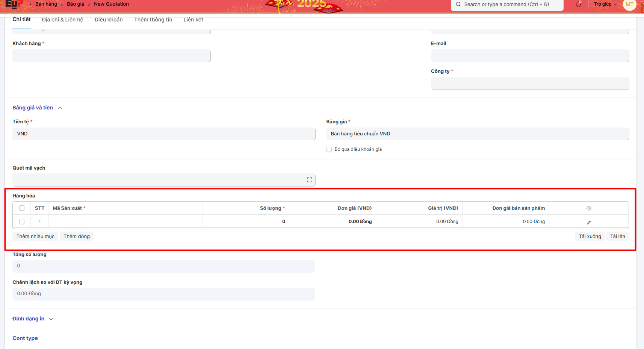This screenshot has height=349, width=644.
Task: Open the Điều khoản tab
Action: [109, 20]
